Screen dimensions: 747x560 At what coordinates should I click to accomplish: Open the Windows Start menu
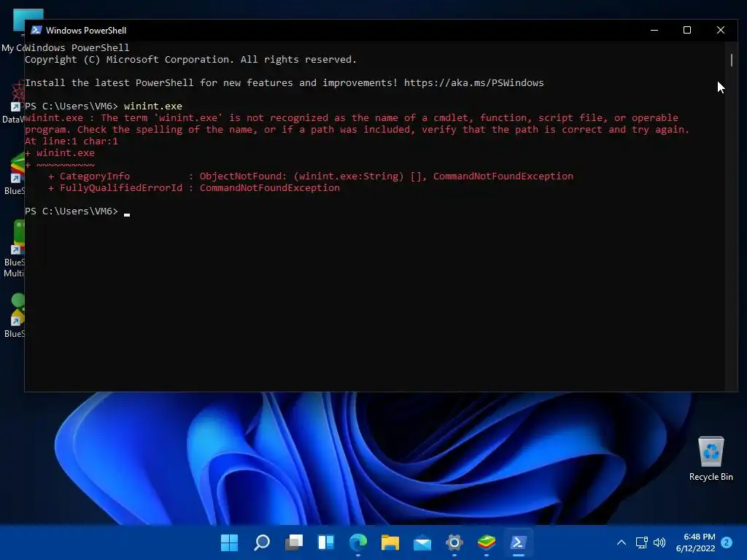tap(229, 542)
